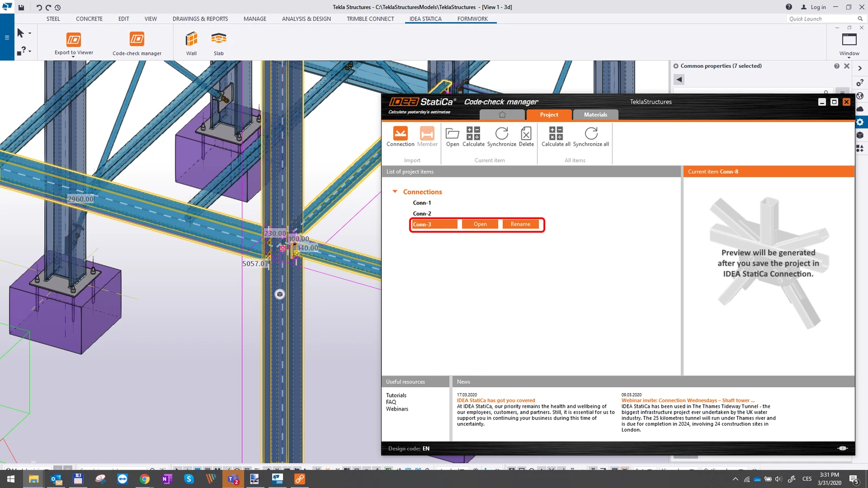The height and width of the screenshot is (488, 868).
Task: Import a Member in Code-check manager
Action: (x=427, y=137)
